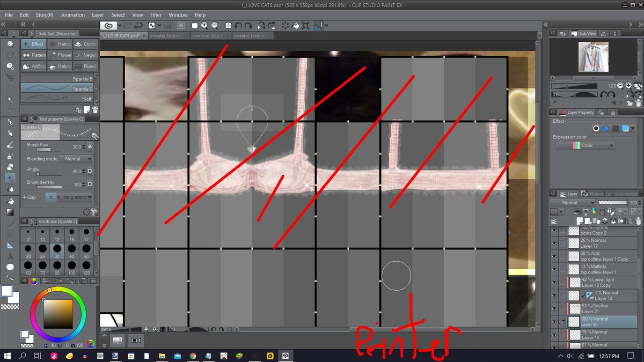Hide Layer 12 Copy
Viewport: 644px width, 362px height.
tap(554, 283)
